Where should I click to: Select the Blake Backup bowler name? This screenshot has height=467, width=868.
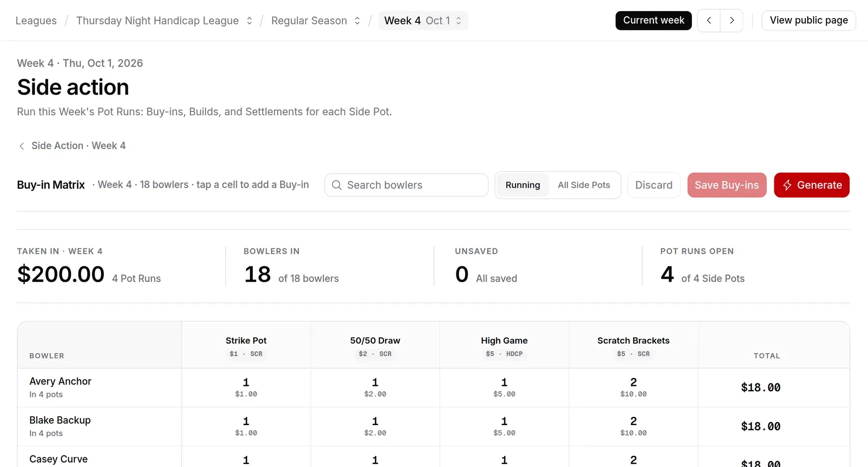point(60,420)
